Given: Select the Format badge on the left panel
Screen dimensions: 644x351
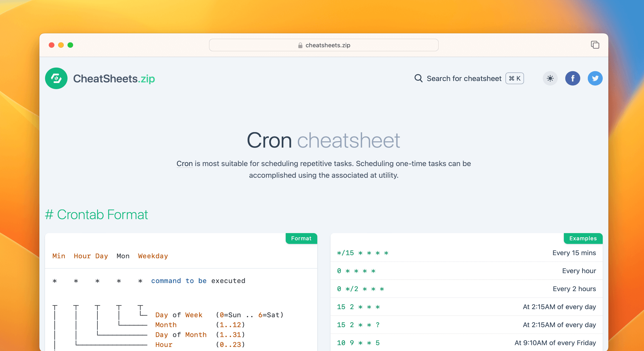Looking at the screenshot, I should (x=301, y=238).
